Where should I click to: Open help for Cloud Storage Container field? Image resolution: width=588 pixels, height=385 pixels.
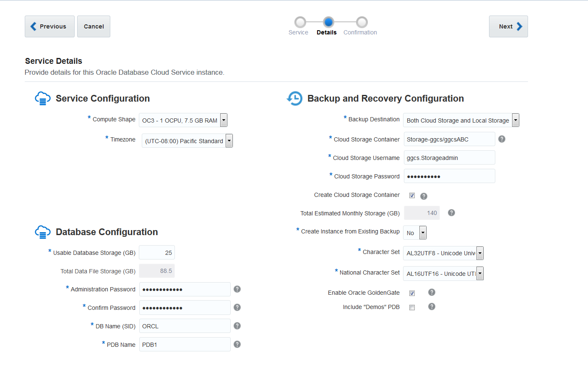tap(502, 139)
